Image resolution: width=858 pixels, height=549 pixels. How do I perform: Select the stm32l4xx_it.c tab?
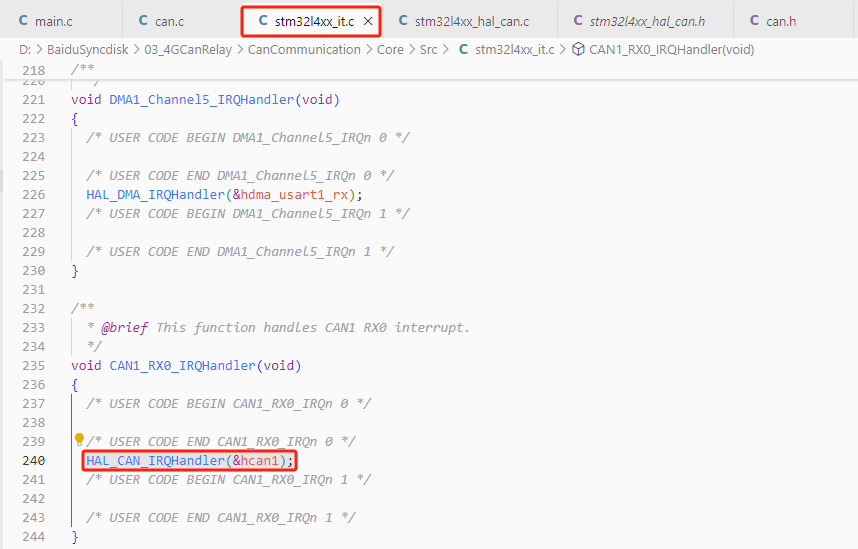tap(314, 21)
